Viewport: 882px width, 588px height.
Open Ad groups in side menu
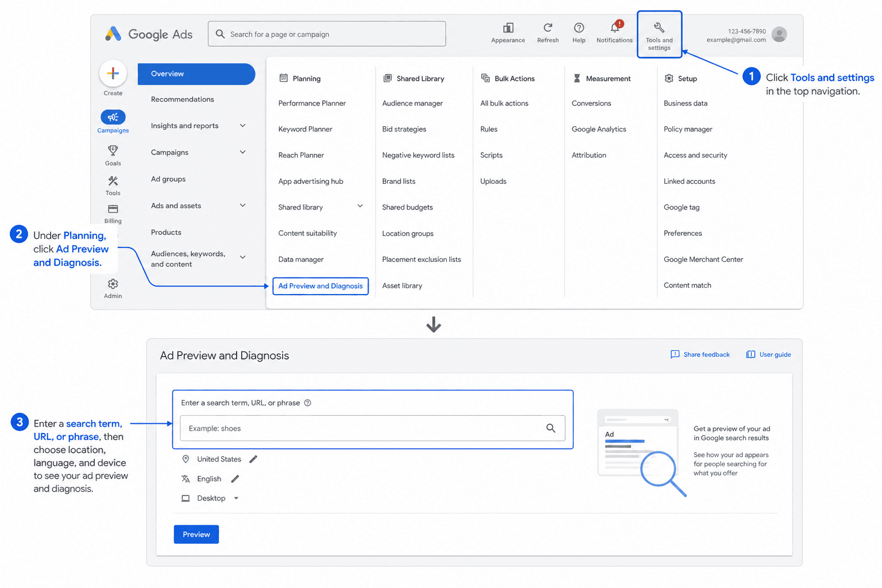168,179
